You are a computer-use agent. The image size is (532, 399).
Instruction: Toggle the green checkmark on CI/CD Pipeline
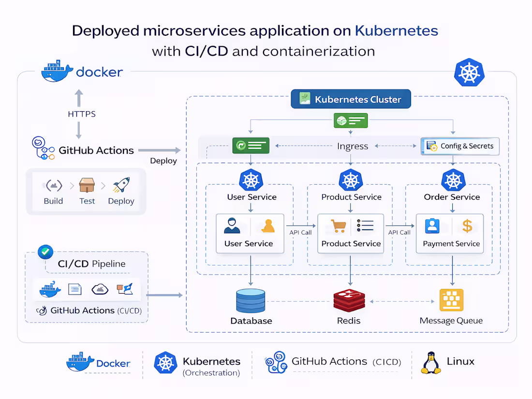tap(45, 251)
